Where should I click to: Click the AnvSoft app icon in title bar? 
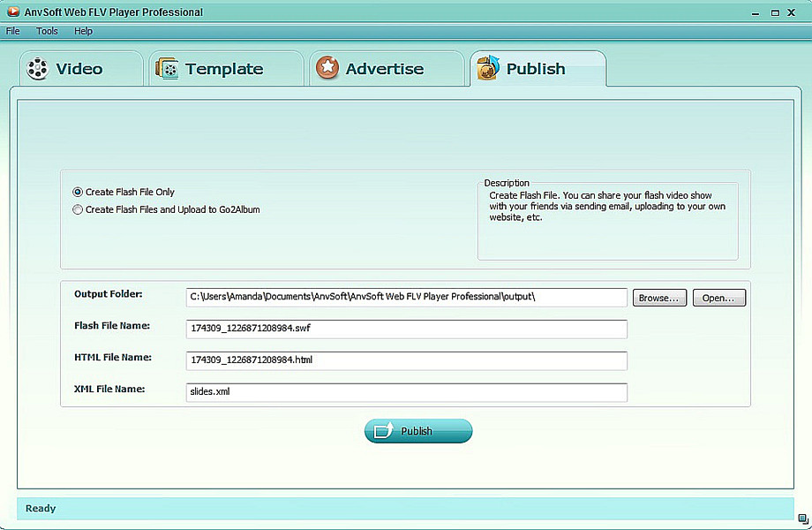tap(13, 11)
